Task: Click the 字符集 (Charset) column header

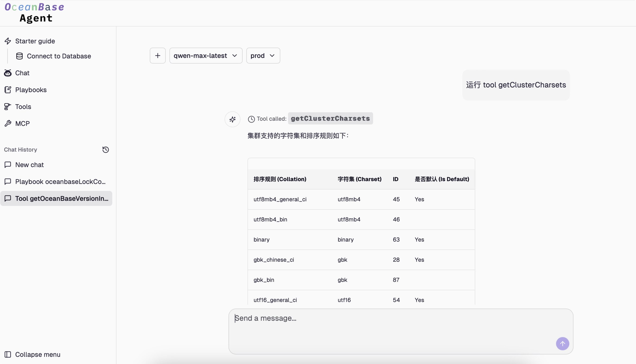Action: (359, 179)
